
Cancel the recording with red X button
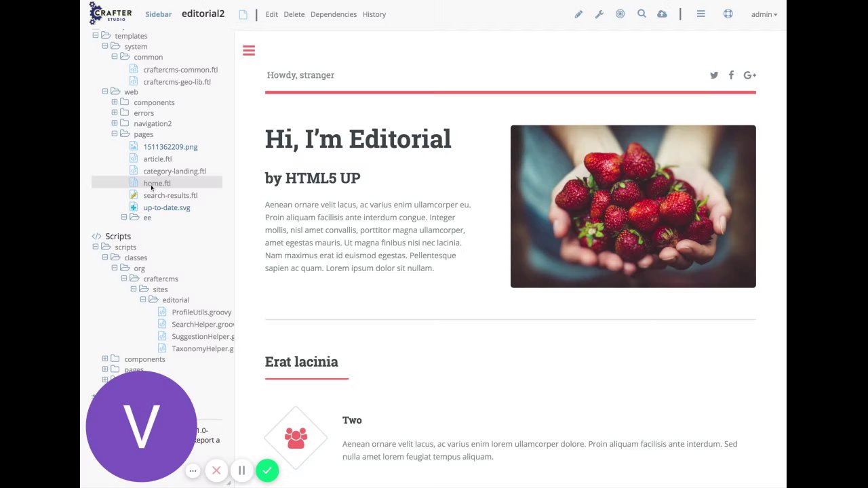pos(216,470)
